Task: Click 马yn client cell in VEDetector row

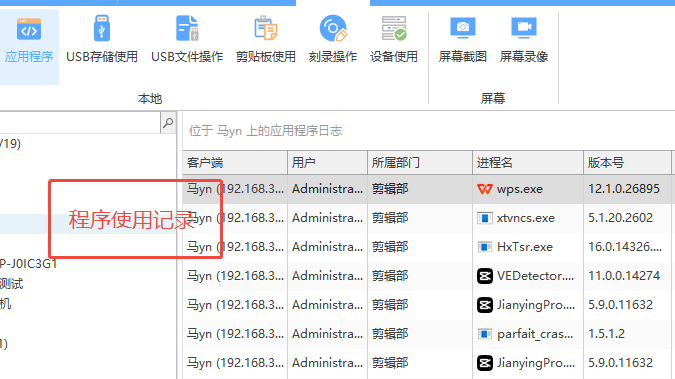Action: 235,276
